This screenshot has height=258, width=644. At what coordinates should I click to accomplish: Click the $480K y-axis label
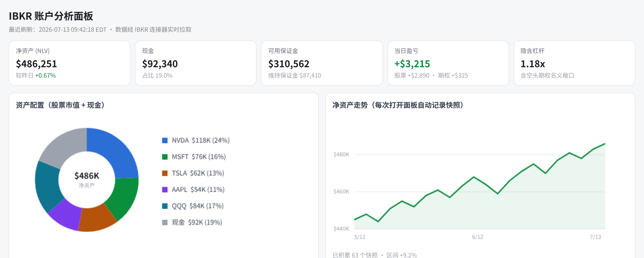point(341,154)
